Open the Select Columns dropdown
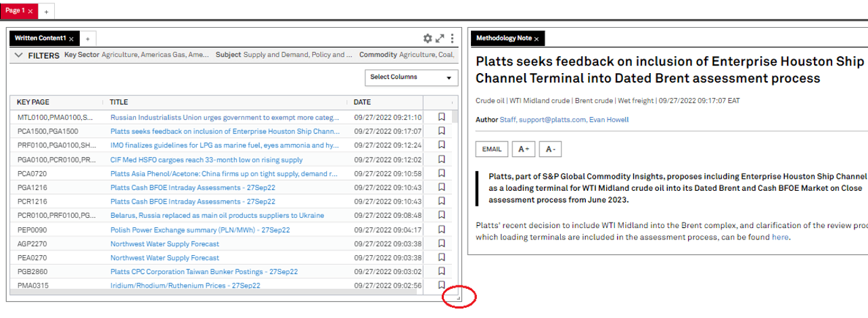The height and width of the screenshot is (318, 868). click(x=411, y=77)
